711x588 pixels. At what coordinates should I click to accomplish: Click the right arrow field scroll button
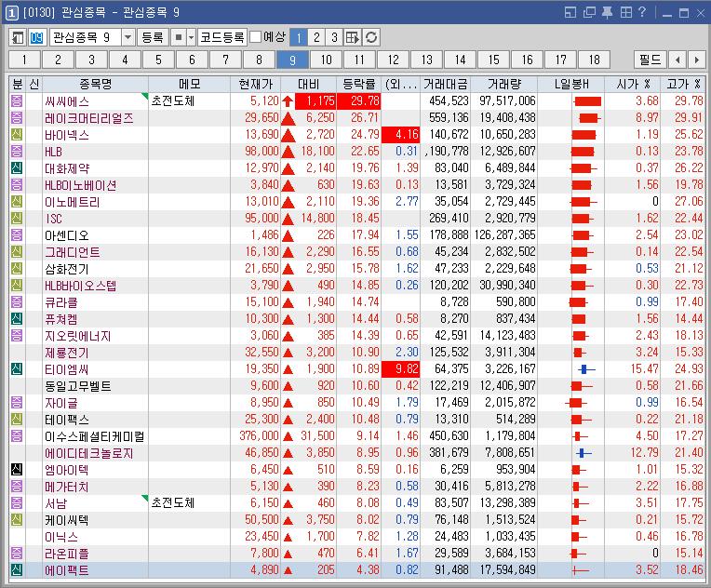coord(696,60)
